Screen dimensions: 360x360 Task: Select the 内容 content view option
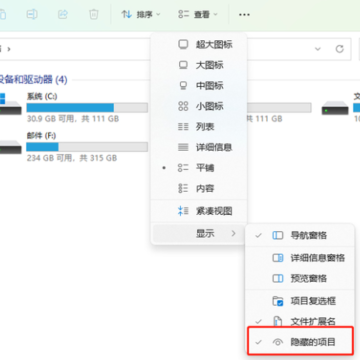pos(199,188)
